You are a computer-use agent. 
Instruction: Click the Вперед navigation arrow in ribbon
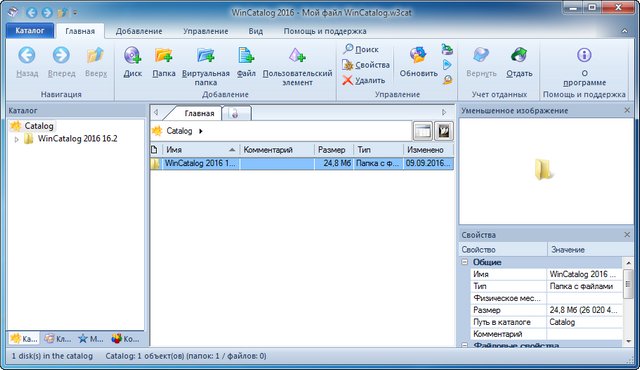pyautogui.click(x=61, y=55)
